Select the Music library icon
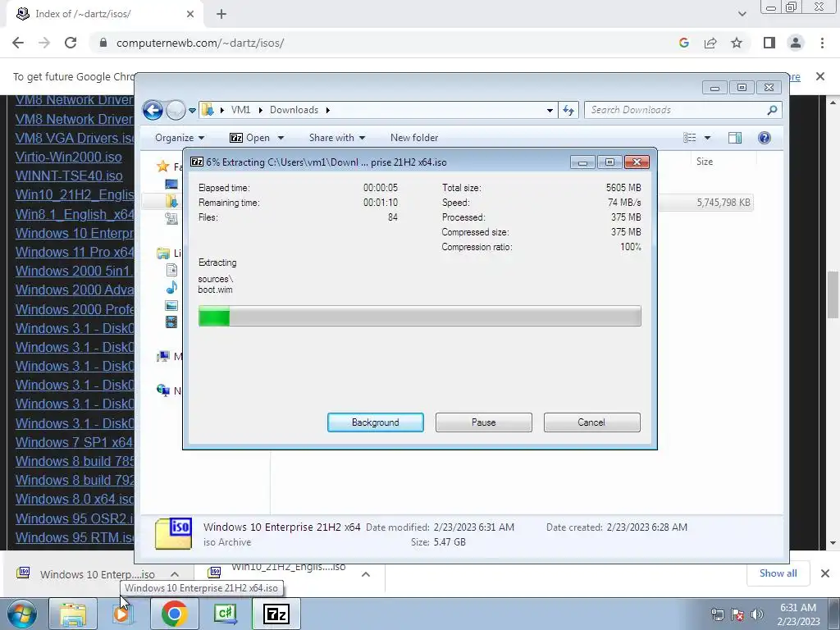The height and width of the screenshot is (630, 840). (171, 288)
